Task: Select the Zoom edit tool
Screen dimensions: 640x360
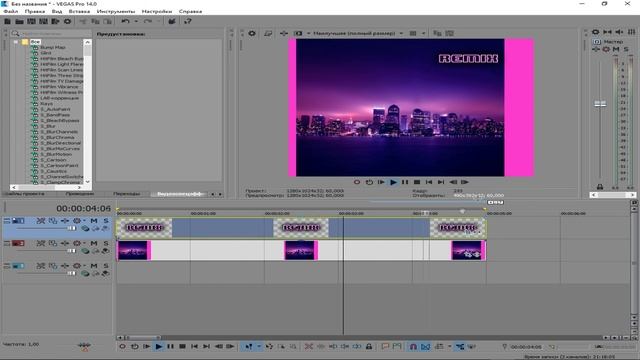Action: point(293,347)
